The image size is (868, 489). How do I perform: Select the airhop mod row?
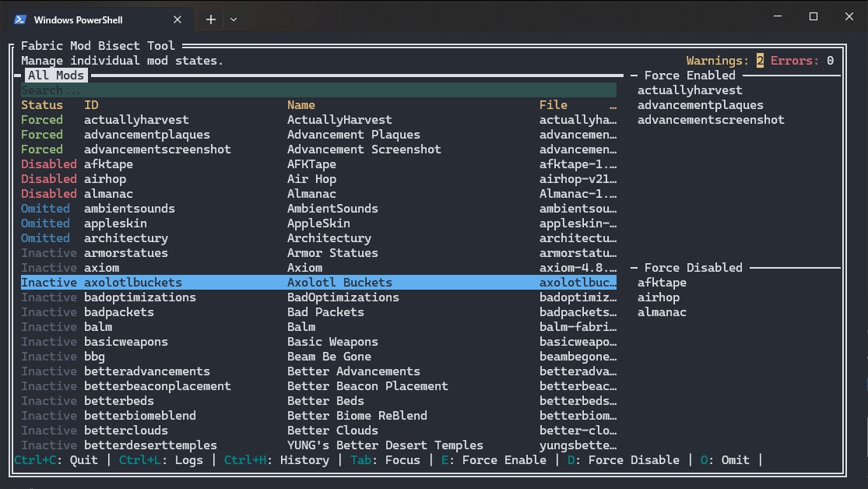coord(318,179)
